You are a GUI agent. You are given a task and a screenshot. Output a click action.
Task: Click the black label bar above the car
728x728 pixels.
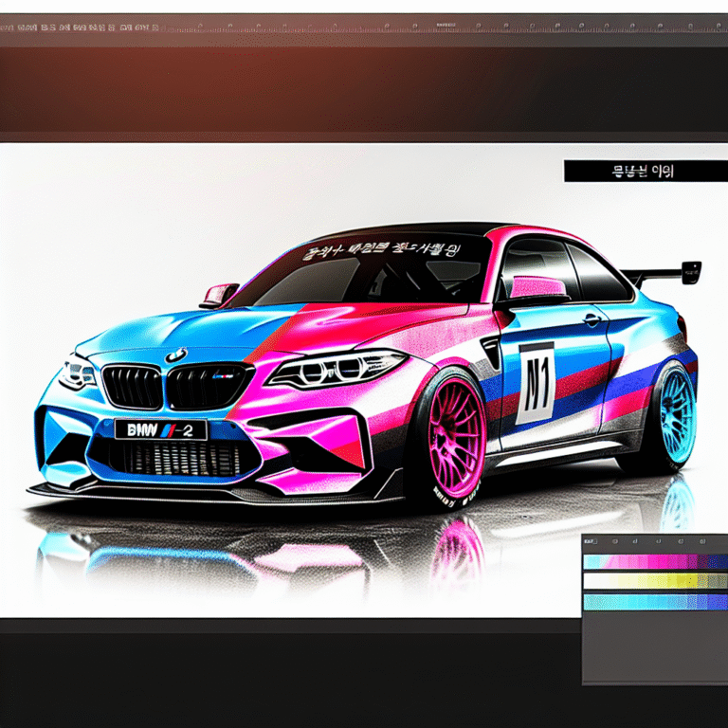click(646, 172)
